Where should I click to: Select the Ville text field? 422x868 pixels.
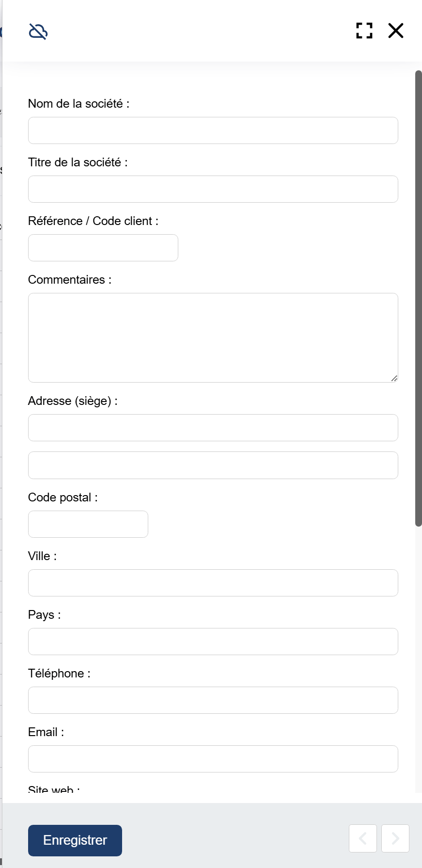[x=213, y=583]
